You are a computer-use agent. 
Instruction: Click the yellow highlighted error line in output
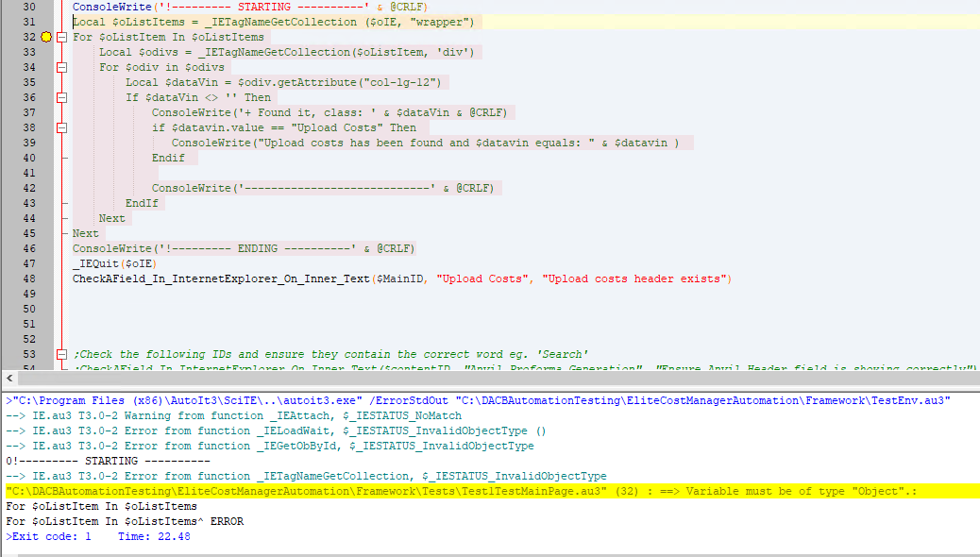tap(492, 491)
